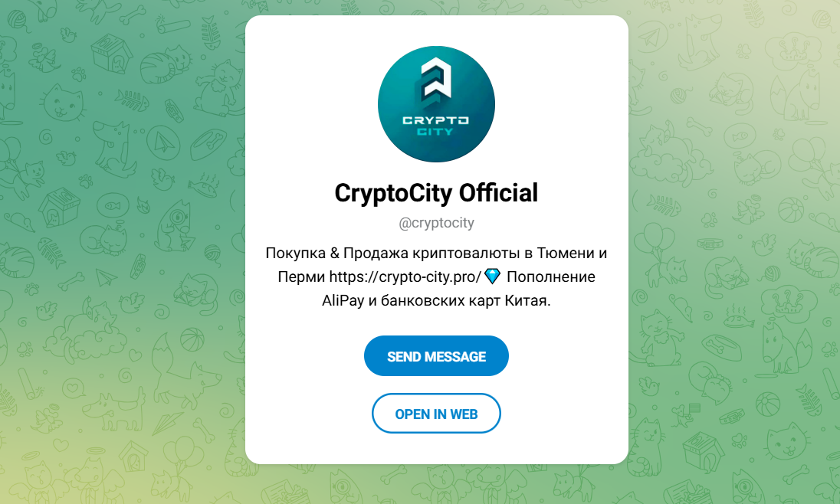The width and height of the screenshot is (840, 504).
Task: Click the @cryptocity username
Action: click(x=436, y=223)
